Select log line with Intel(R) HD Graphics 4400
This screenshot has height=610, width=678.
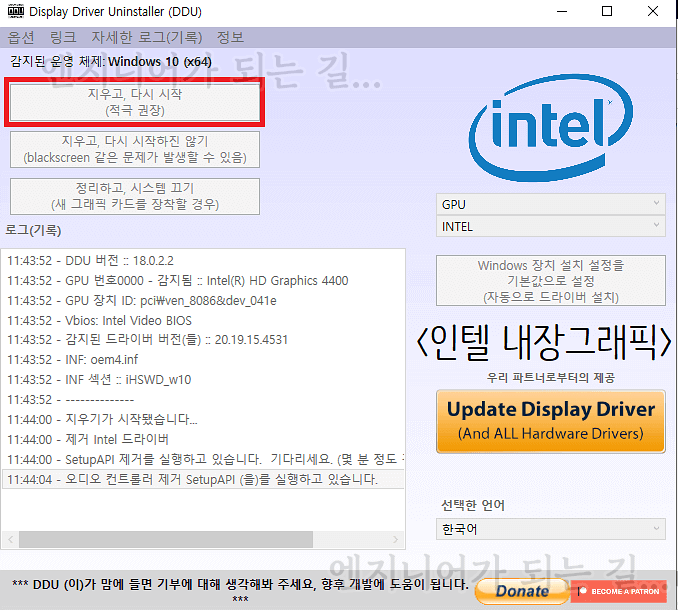[203, 281]
